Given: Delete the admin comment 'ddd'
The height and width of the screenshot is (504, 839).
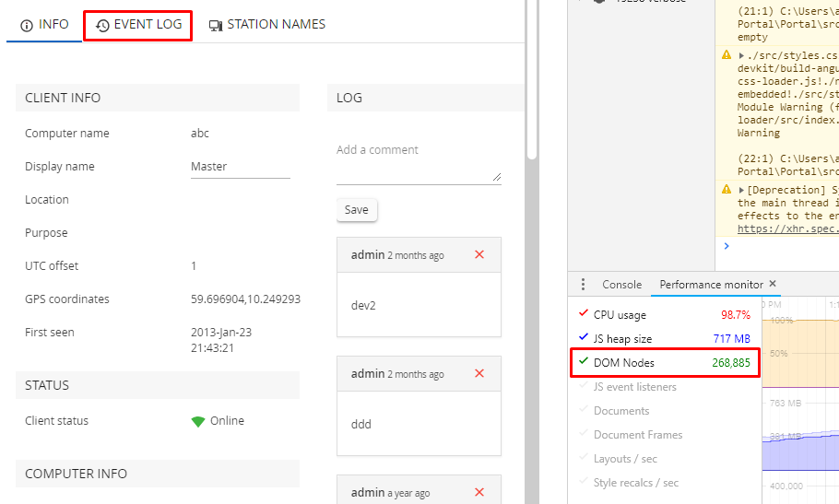Looking at the screenshot, I should 479,373.
